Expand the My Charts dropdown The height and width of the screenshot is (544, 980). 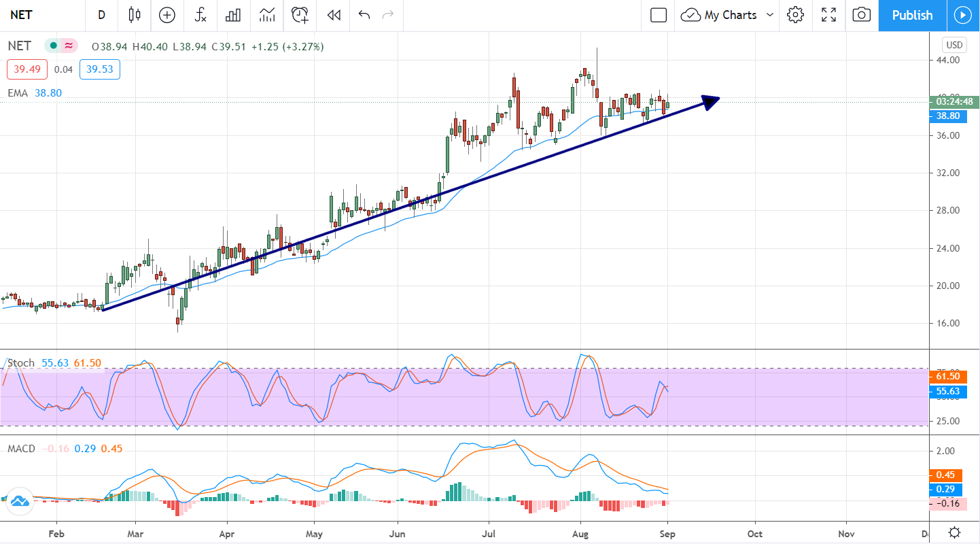727,15
